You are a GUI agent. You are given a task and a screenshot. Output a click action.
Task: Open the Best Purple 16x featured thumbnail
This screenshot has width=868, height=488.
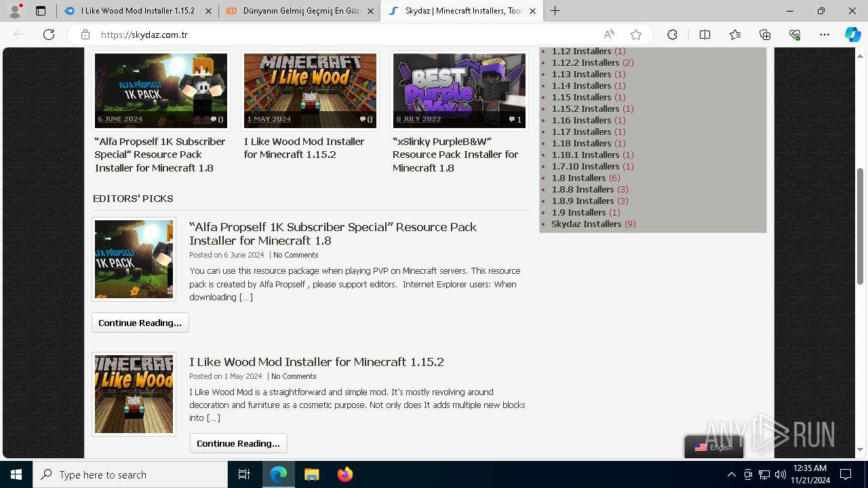point(459,91)
